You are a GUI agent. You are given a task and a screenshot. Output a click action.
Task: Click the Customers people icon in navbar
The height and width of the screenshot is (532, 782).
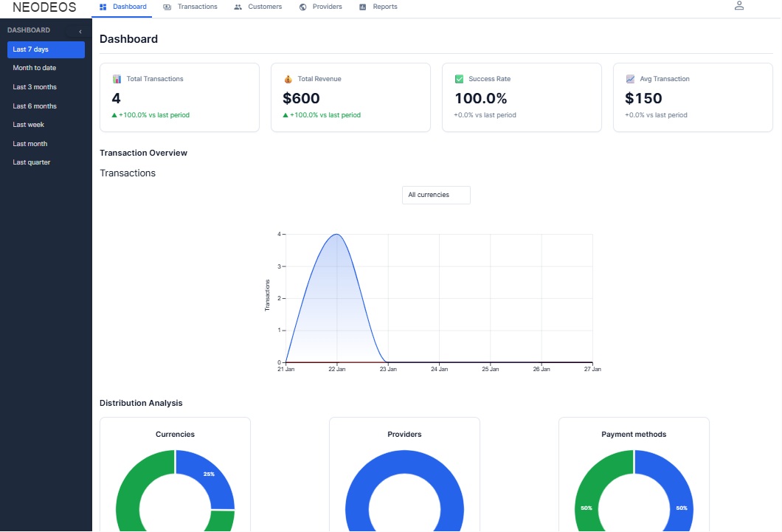(238, 7)
